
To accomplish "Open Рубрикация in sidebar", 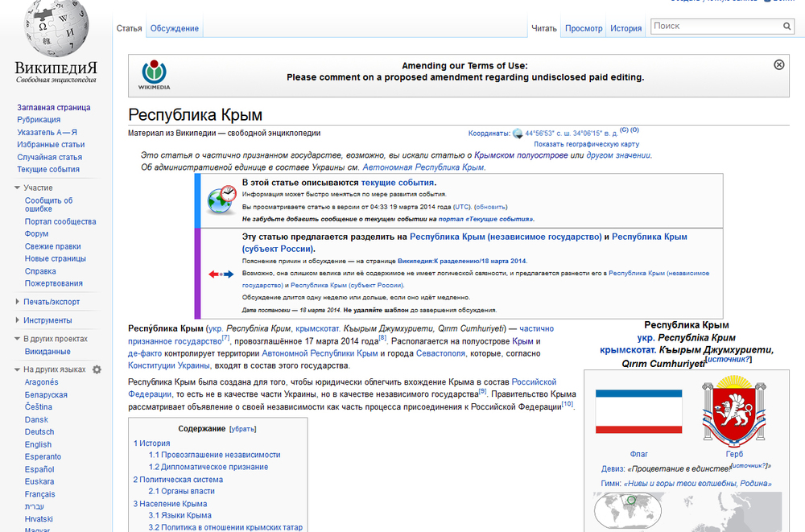I will click(39, 120).
